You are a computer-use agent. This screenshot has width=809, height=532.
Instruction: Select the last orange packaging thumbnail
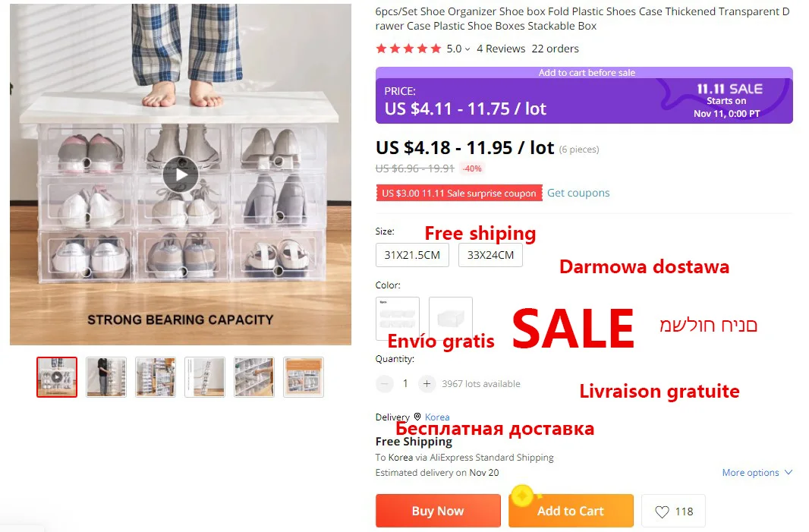pos(304,377)
